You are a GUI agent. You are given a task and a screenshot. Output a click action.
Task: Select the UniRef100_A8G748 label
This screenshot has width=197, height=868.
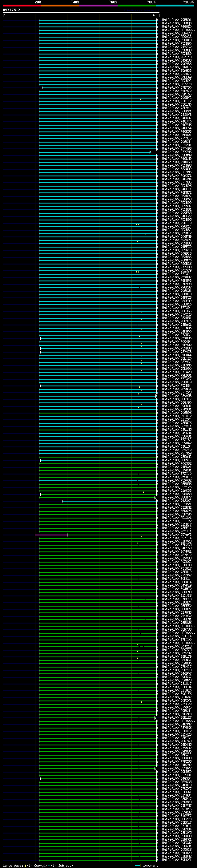(176, 741)
